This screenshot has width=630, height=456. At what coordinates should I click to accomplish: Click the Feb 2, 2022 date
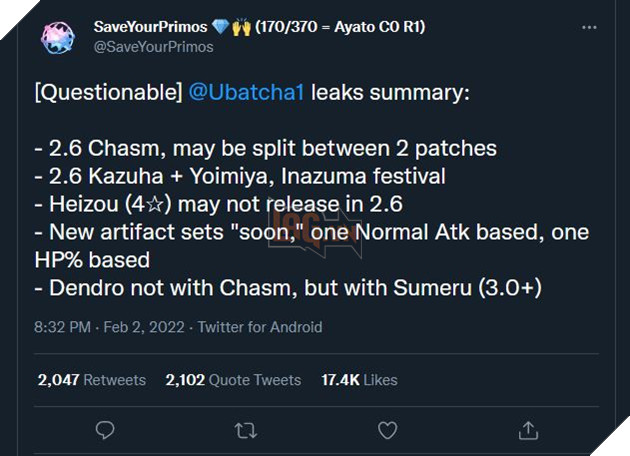coord(144,327)
